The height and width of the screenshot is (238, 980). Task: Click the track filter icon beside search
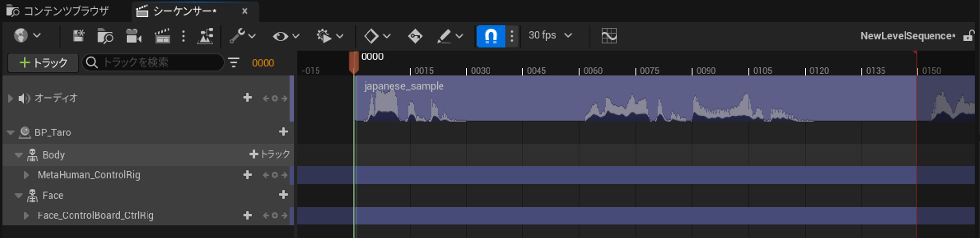[x=234, y=63]
